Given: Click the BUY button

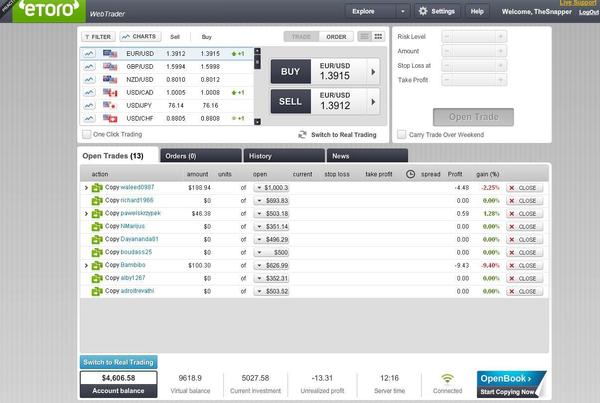Looking at the screenshot, I should [290, 72].
